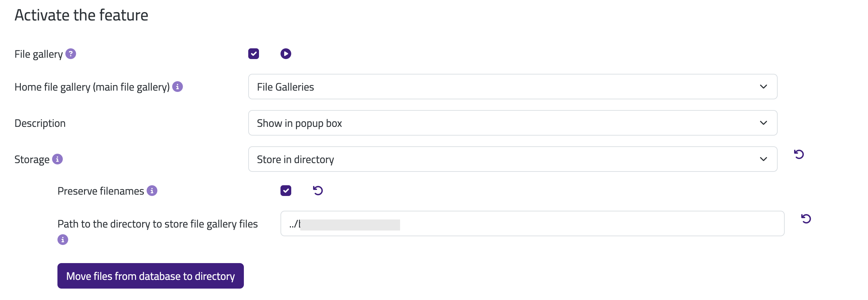The width and height of the screenshot is (868, 300).
Task: Open the Storage dropdown set to directory
Action: tap(513, 159)
